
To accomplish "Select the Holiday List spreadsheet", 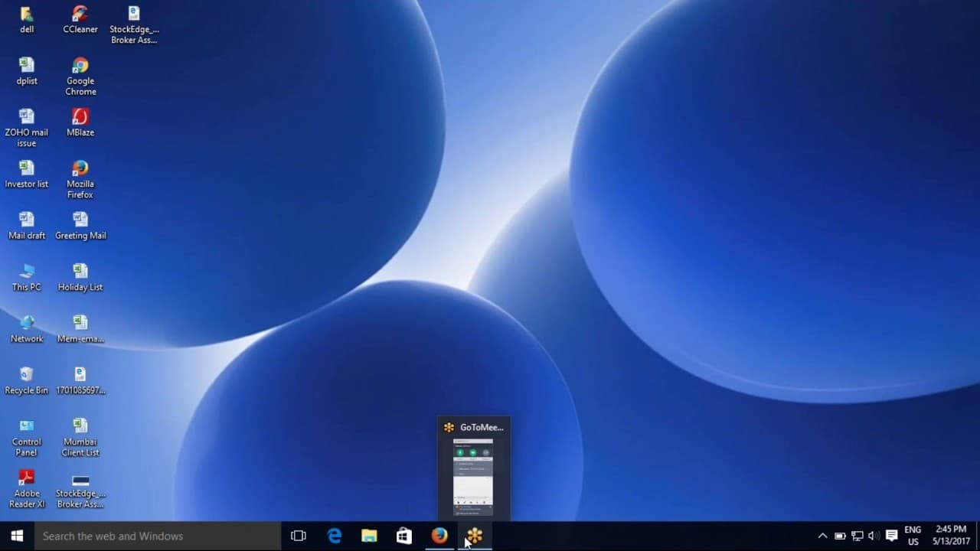I will click(x=80, y=277).
